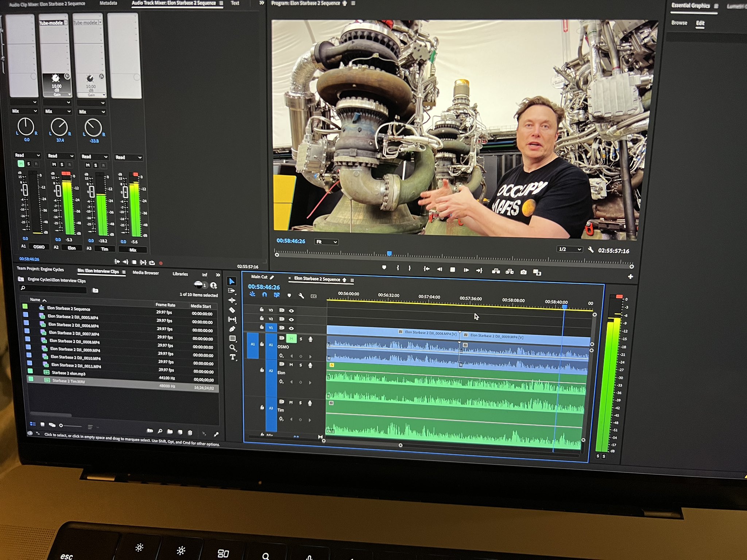747x560 pixels.
Task: Expand overflow panel tabs chevron in Project panel
Action: click(218, 275)
